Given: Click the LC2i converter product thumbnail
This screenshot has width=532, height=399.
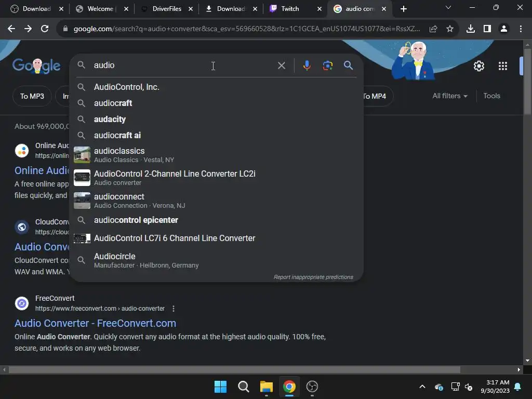Looking at the screenshot, I should [x=82, y=178].
